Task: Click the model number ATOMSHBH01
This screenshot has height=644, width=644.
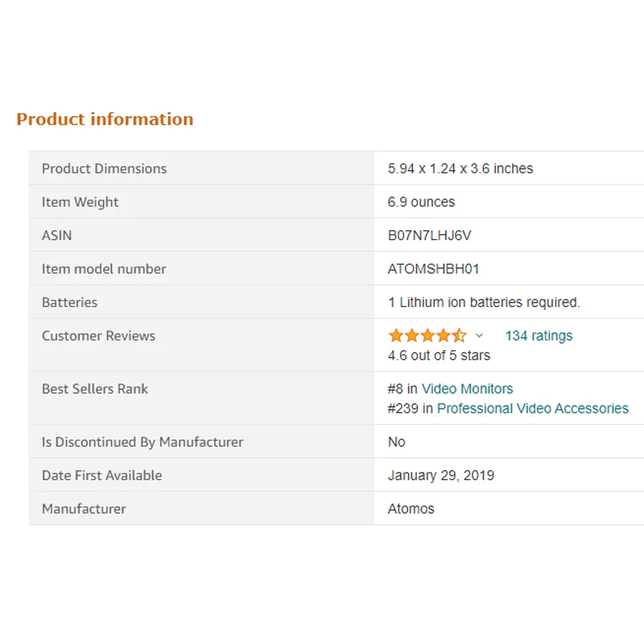Action: (x=433, y=269)
